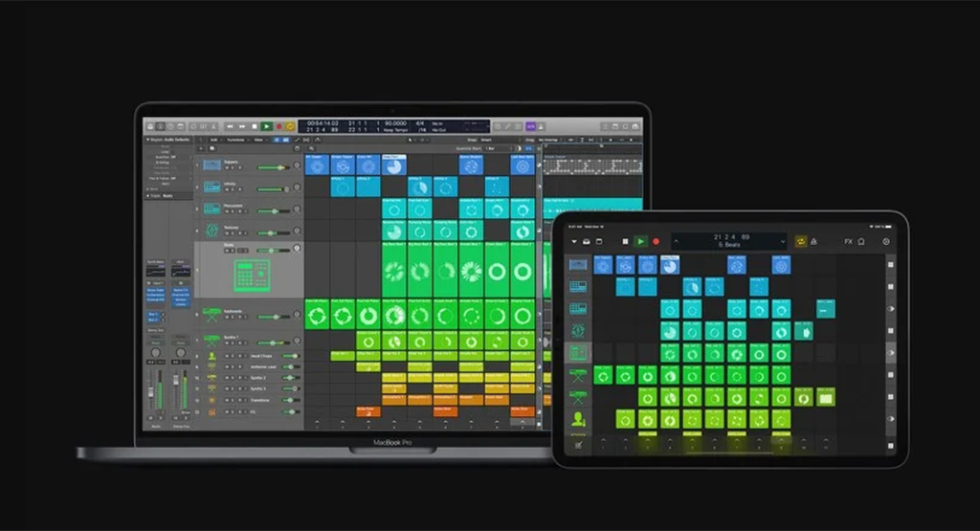Select the highlighted Beats track icon on iPad
Viewport: 980px width, 531px height.
click(578, 353)
